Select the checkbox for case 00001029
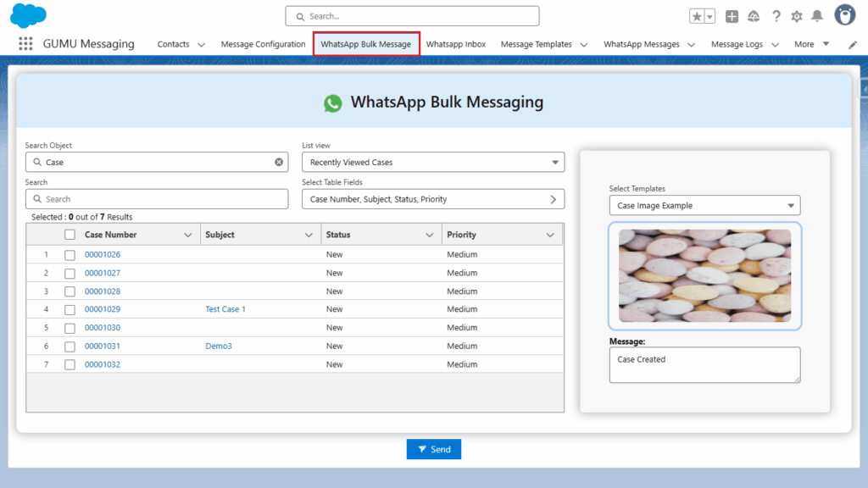The height and width of the screenshot is (488, 868). click(x=70, y=310)
